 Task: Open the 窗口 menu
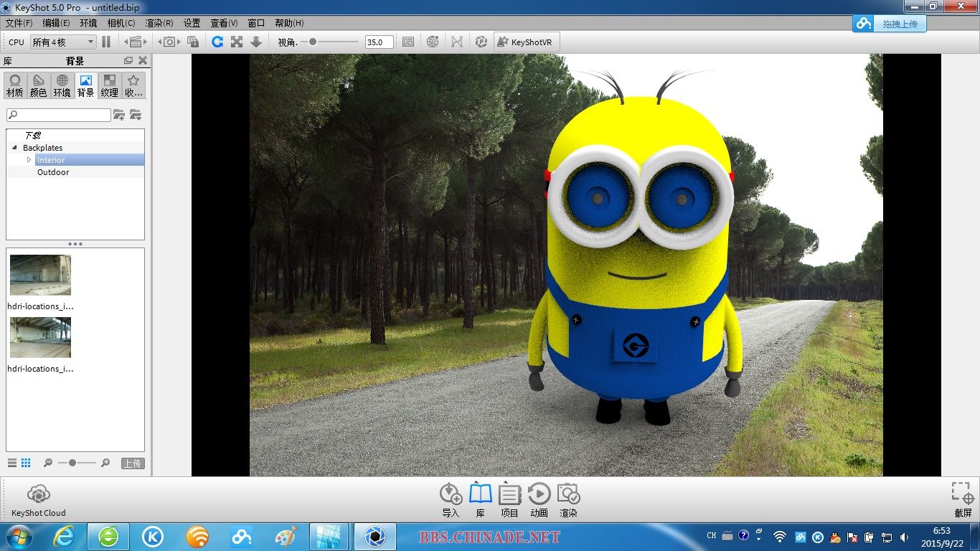(256, 23)
